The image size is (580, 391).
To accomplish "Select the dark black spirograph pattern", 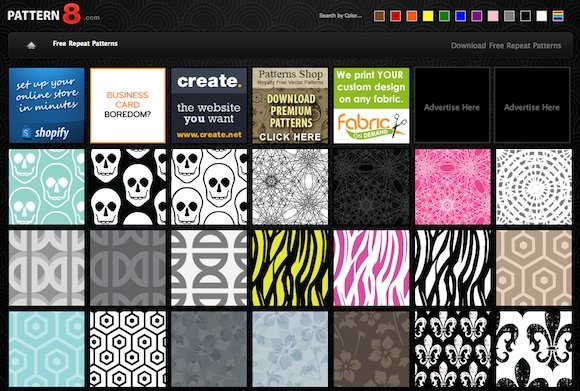I will (371, 187).
